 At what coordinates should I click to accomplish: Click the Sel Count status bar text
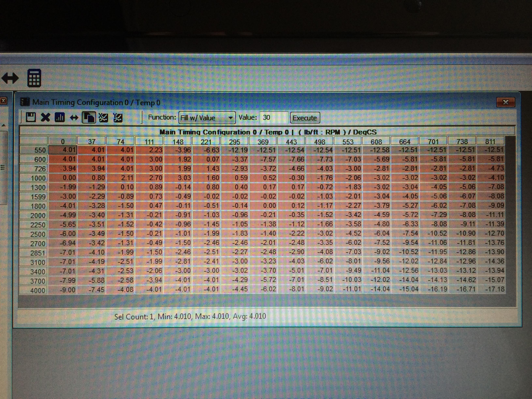click(x=190, y=316)
